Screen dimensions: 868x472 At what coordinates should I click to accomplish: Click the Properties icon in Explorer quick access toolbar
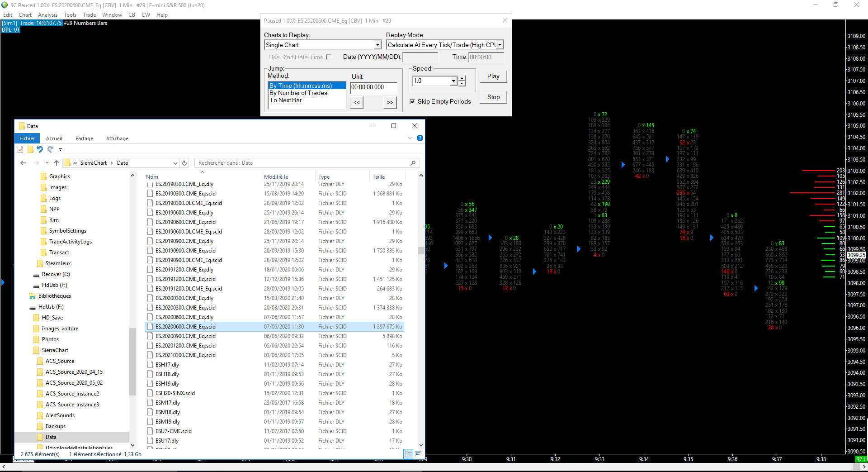(x=20, y=149)
